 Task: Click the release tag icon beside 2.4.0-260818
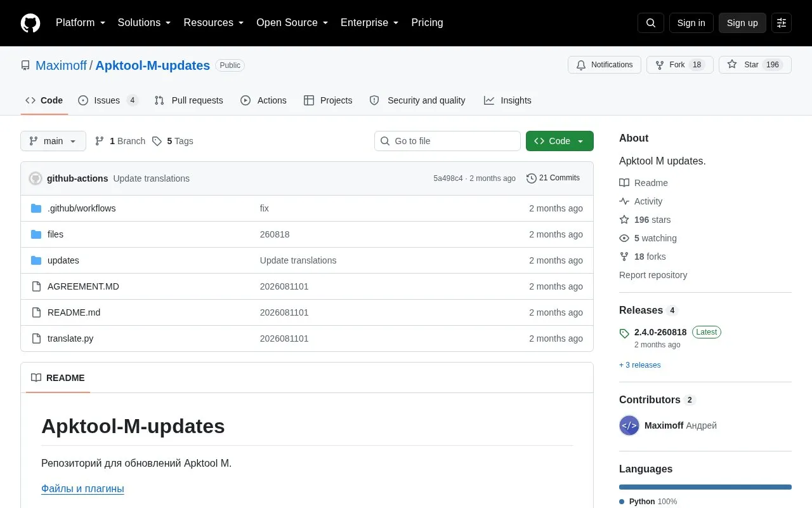coord(624,333)
